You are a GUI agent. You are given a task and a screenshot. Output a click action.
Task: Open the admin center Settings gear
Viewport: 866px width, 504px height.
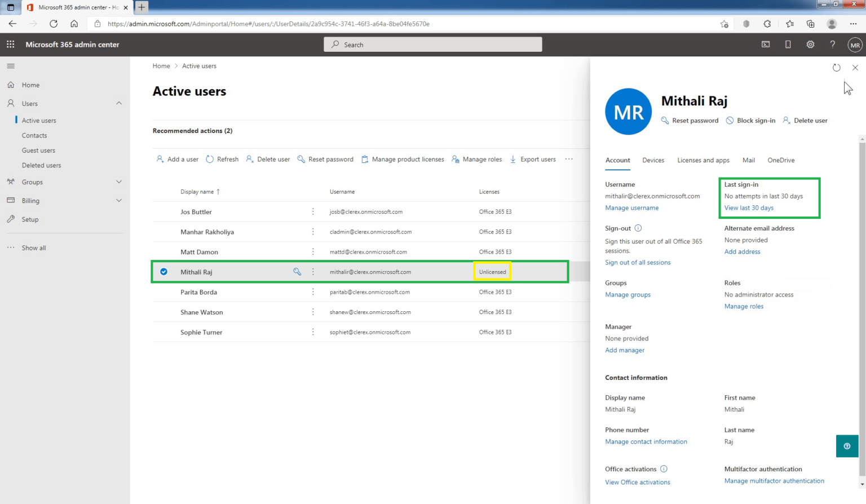tap(810, 44)
